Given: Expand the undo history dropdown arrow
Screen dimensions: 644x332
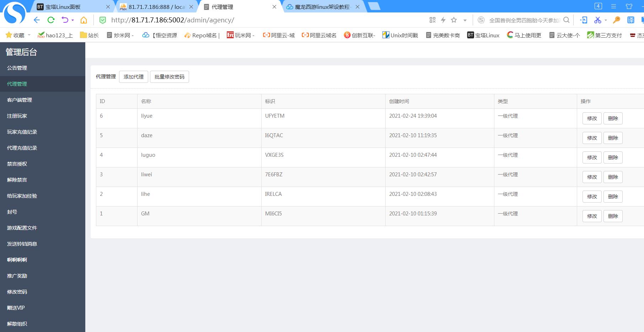Looking at the screenshot, I should tap(73, 20).
